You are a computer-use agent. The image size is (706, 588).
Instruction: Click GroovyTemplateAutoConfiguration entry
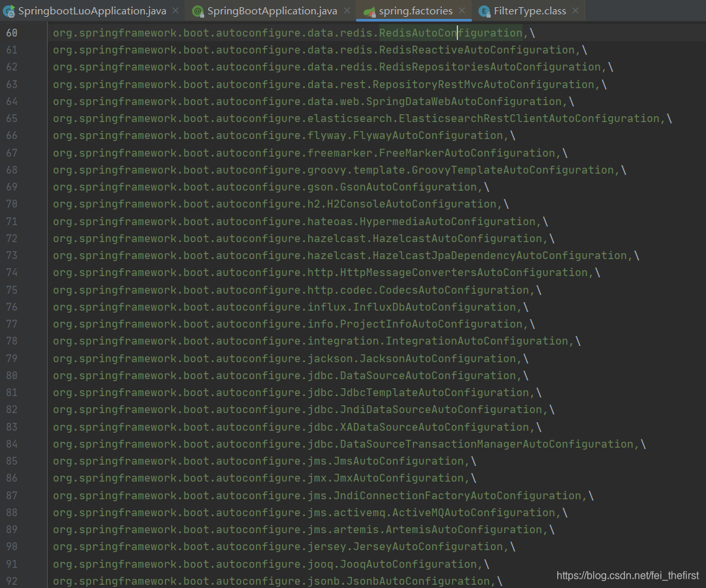coord(513,170)
